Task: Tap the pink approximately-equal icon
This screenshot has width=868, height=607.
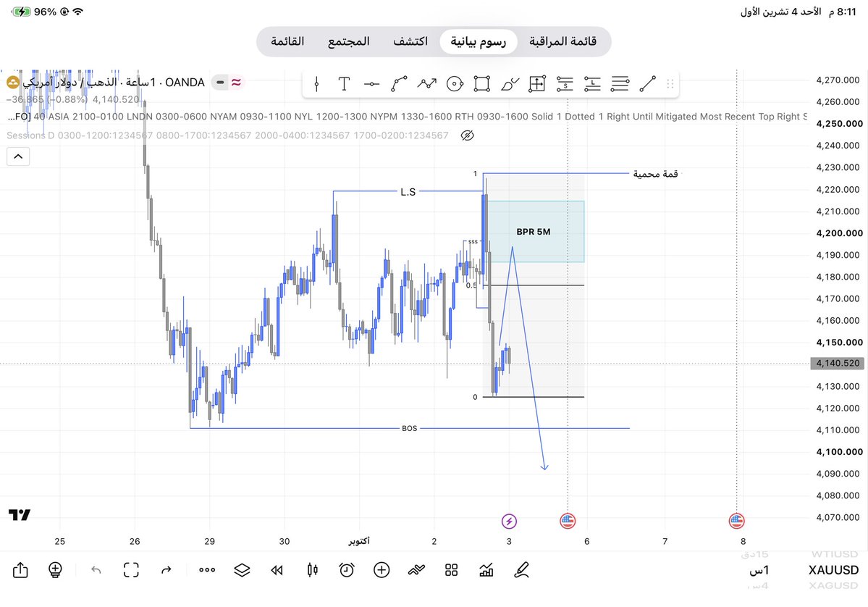Action: (237, 83)
